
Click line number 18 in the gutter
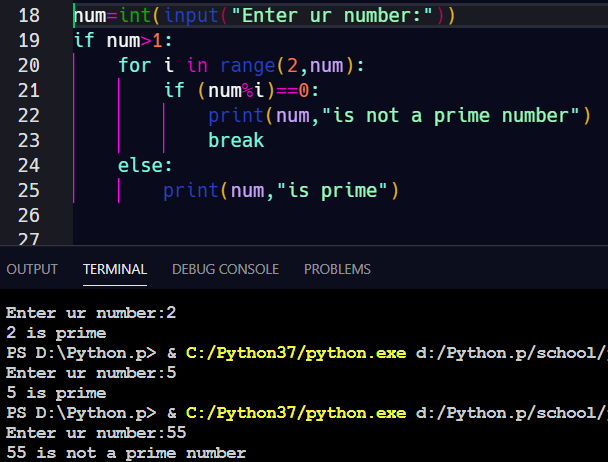pos(28,15)
